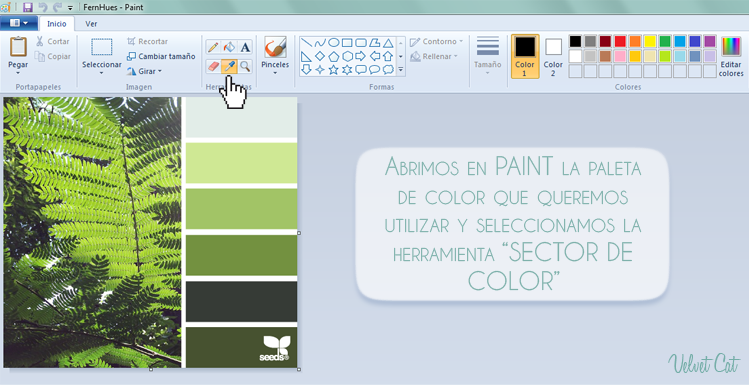Click the Pinceles brush icon
Image resolution: width=749 pixels, height=385 pixels.
[x=275, y=47]
